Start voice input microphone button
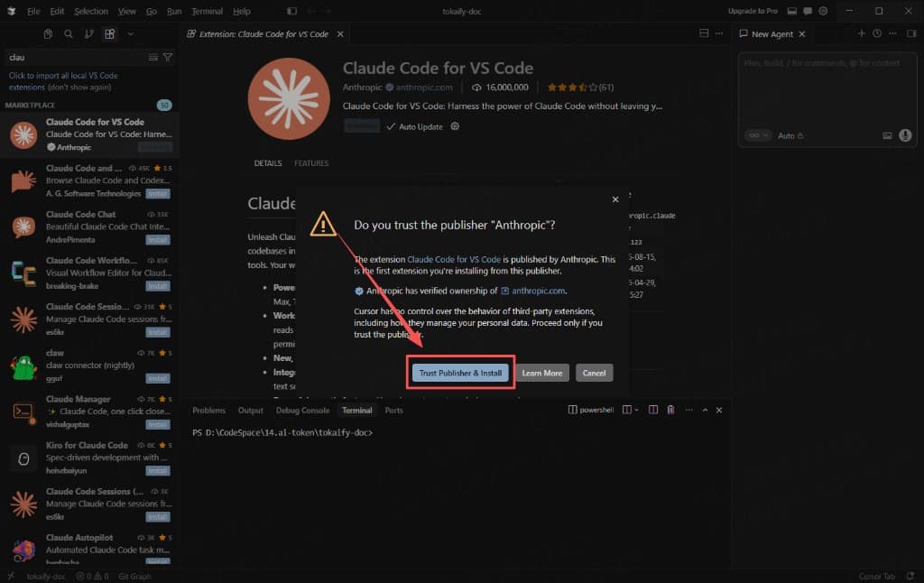Viewport: 924px width, 583px height. point(906,135)
